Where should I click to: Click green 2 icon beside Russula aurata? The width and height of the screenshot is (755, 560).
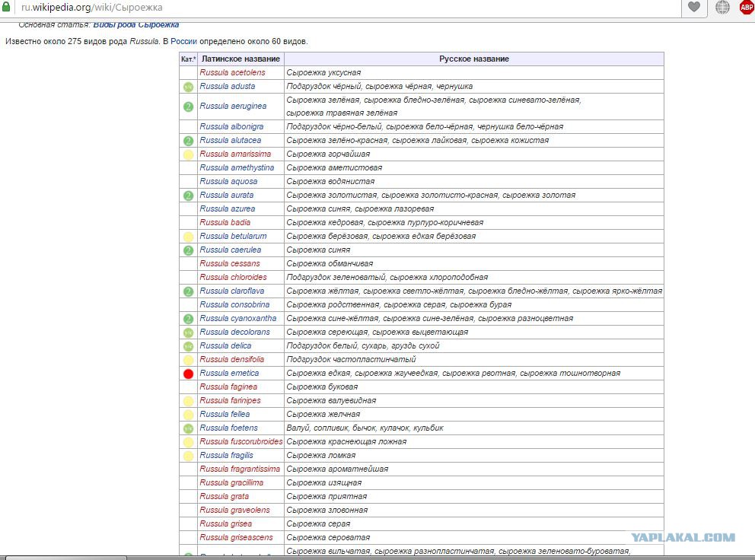coord(188,196)
